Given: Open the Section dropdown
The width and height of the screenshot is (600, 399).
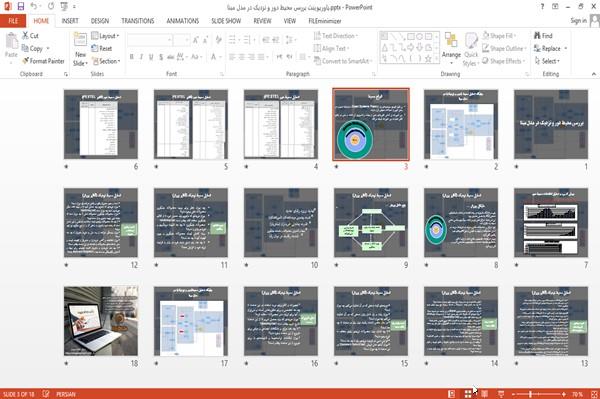Looking at the screenshot, I should (106, 61).
